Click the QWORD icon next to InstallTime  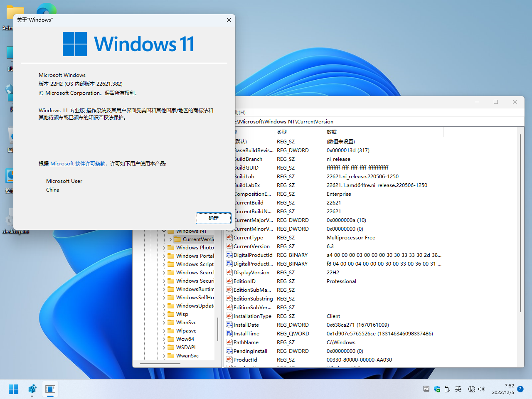(229, 333)
